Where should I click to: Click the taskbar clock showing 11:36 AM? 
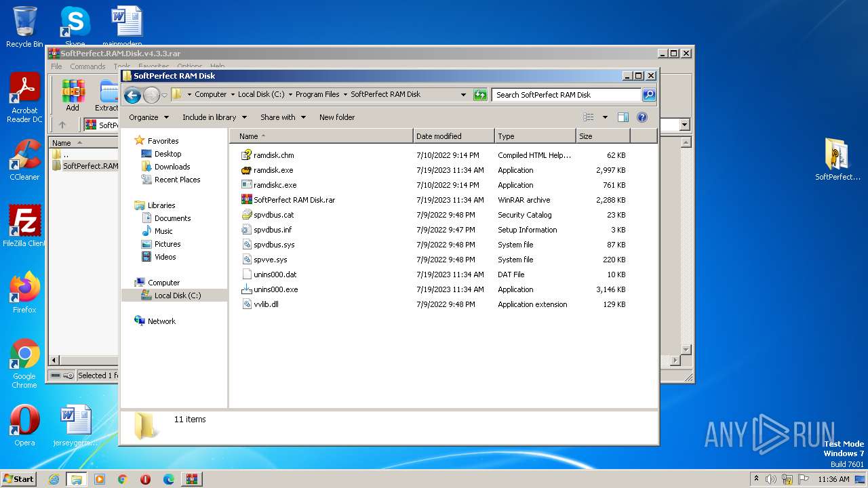833,479
